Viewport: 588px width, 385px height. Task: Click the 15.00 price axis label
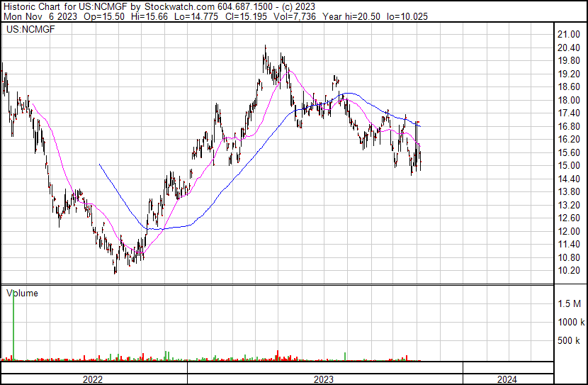(569, 166)
